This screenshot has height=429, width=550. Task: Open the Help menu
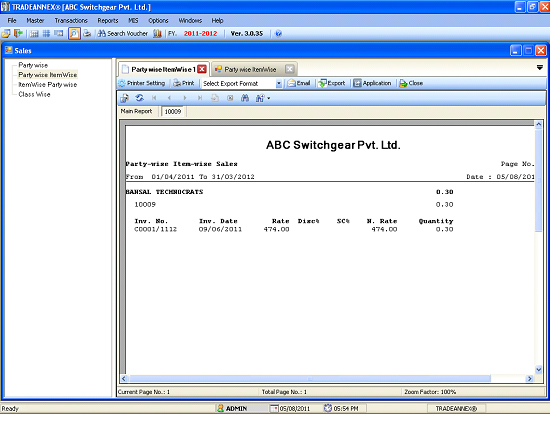point(217,21)
